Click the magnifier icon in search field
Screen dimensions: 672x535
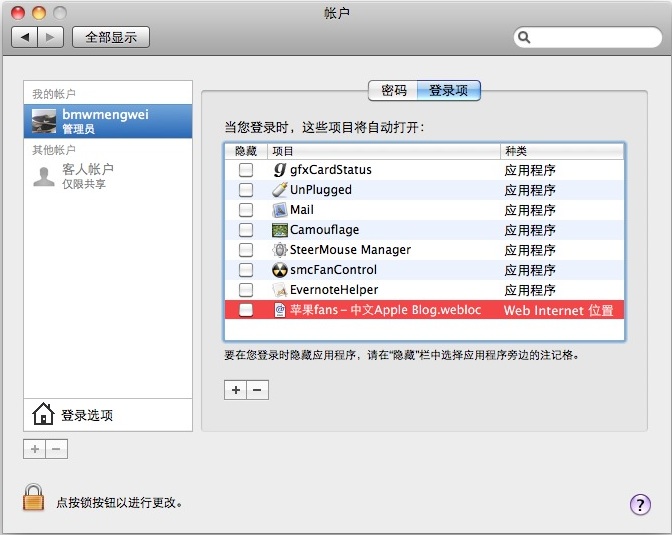tap(524, 37)
